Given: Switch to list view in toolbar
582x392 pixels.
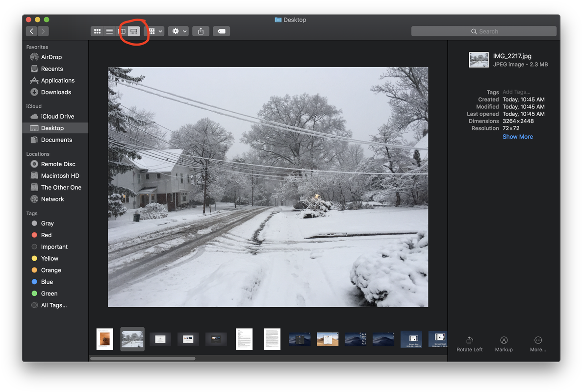Looking at the screenshot, I should [109, 31].
